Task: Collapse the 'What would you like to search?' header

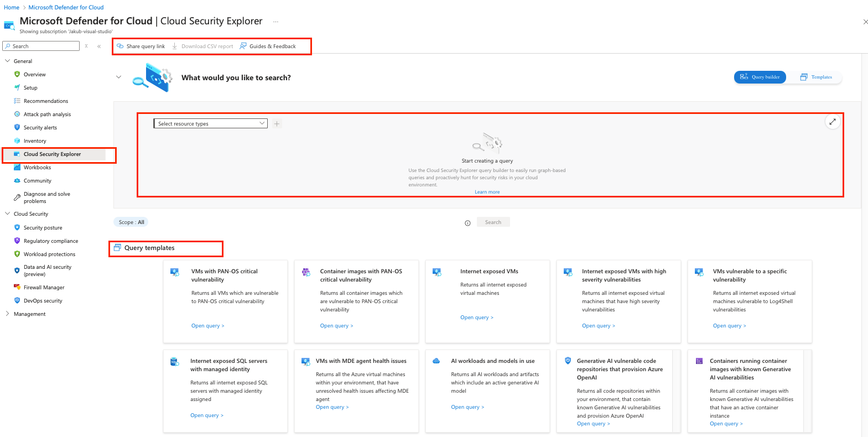Action: (118, 77)
